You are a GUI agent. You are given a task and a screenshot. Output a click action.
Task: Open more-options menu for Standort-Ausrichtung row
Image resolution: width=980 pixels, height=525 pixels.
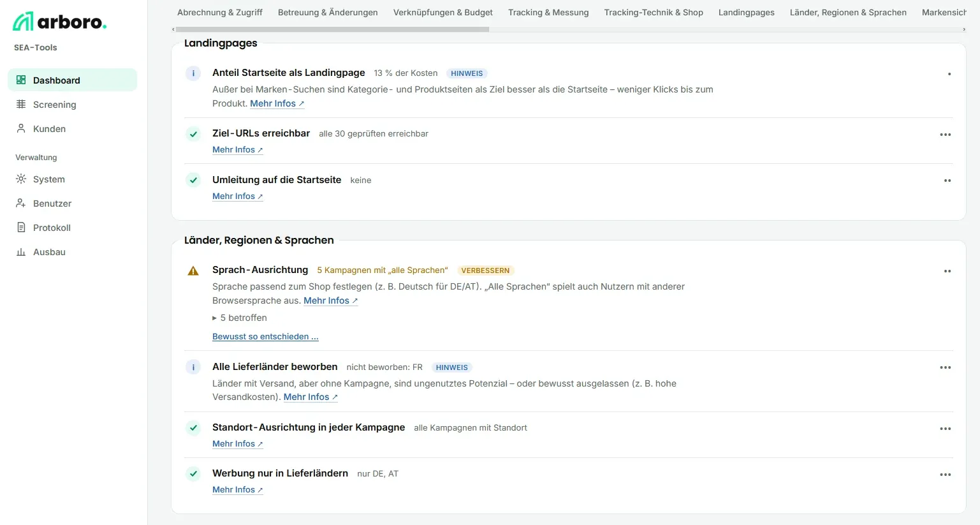(946, 429)
